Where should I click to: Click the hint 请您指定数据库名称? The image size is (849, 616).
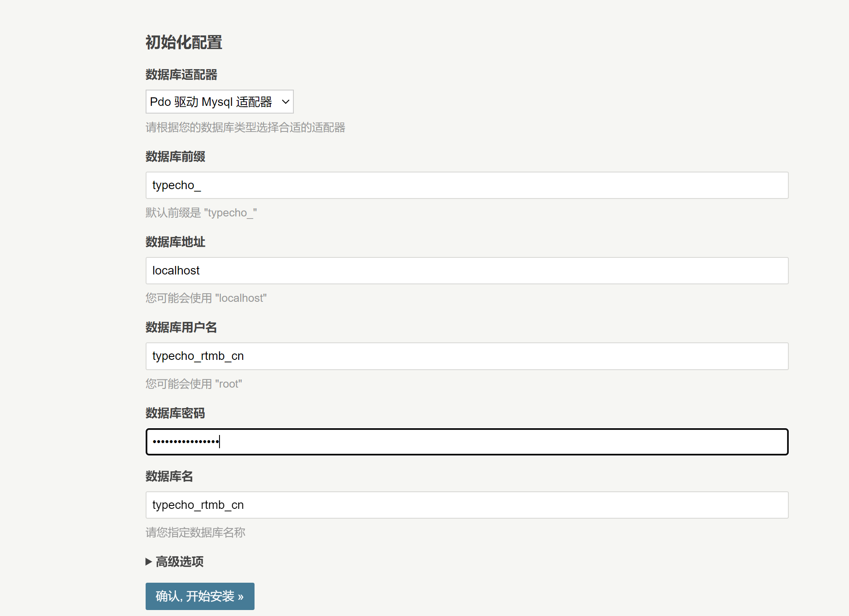(x=195, y=532)
